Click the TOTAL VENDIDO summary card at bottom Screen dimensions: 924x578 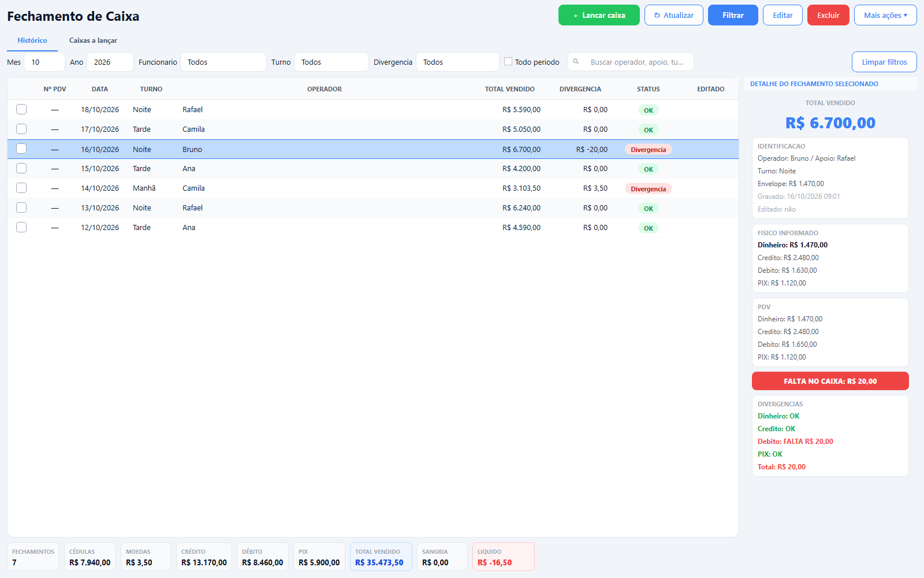(381, 557)
